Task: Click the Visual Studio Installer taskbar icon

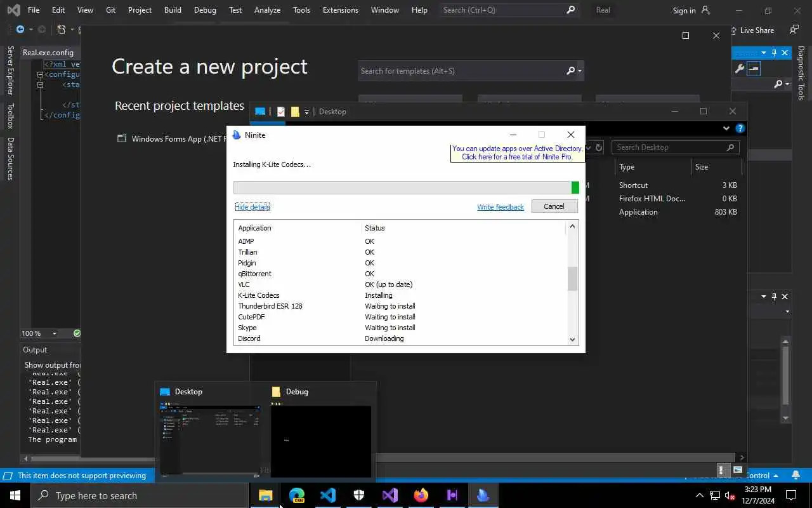Action: pos(452,495)
